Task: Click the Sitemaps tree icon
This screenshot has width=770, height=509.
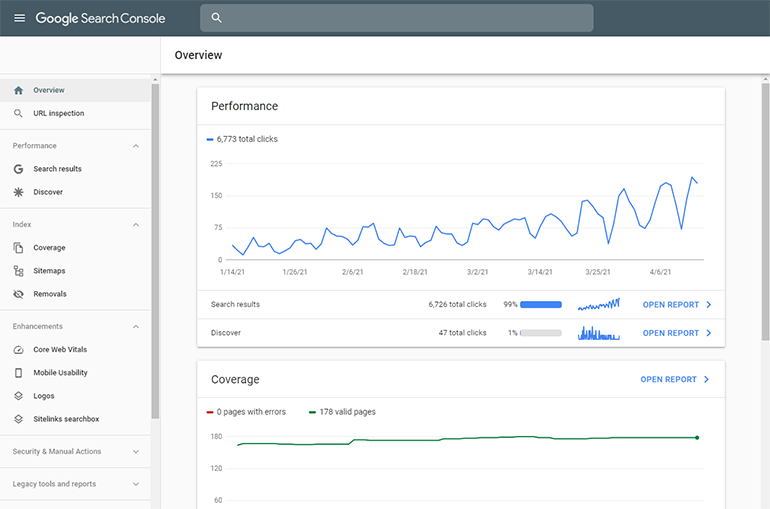Action: pos(18,271)
